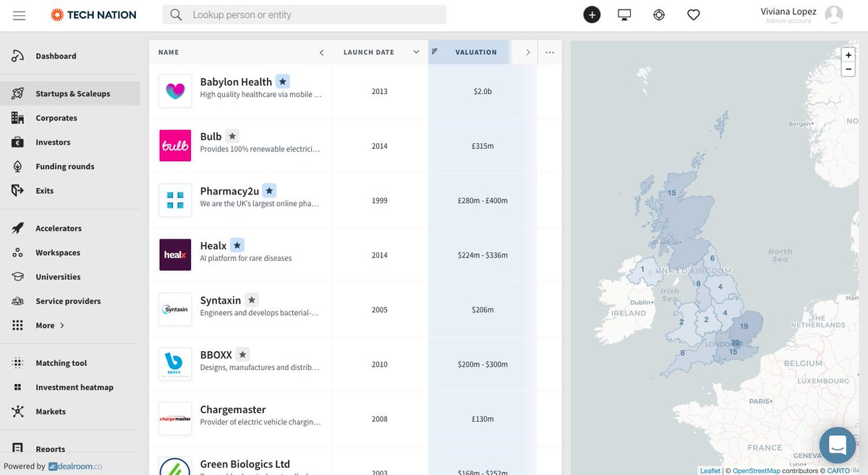Open the Healx logo thumbnail
This screenshot has height=475, width=868.
[x=175, y=255]
